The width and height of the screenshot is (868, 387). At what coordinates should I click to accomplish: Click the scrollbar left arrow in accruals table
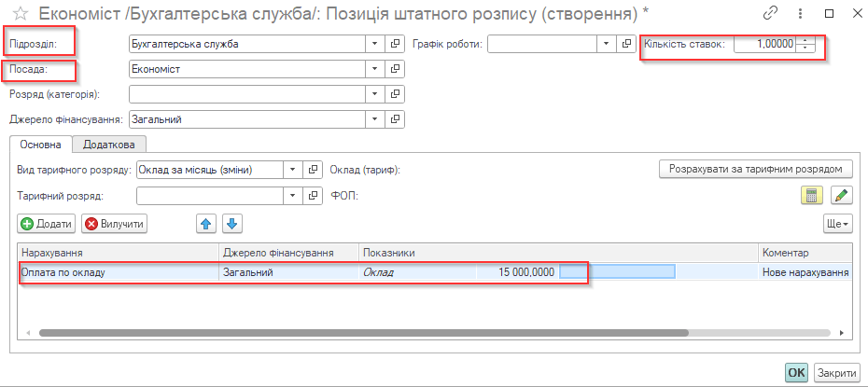[x=28, y=333]
